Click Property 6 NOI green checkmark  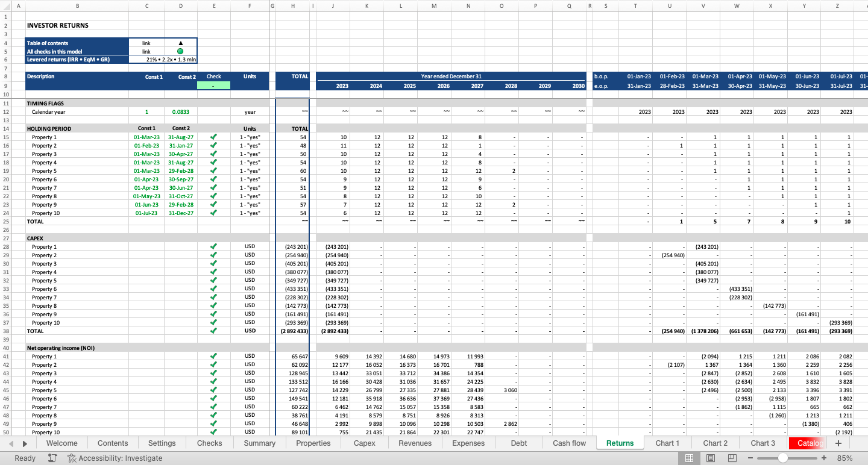[x=213, y=399]
